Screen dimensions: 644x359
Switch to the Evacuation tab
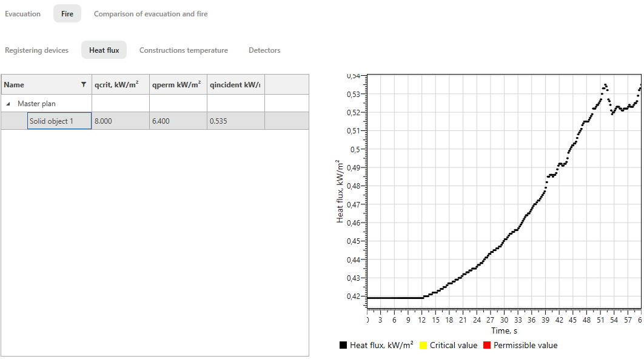23,14
